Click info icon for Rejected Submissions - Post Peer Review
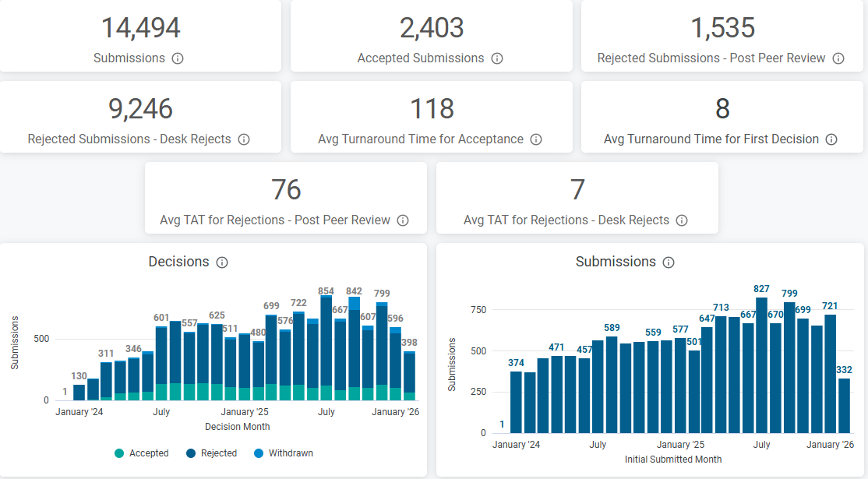 pos(838,58)
